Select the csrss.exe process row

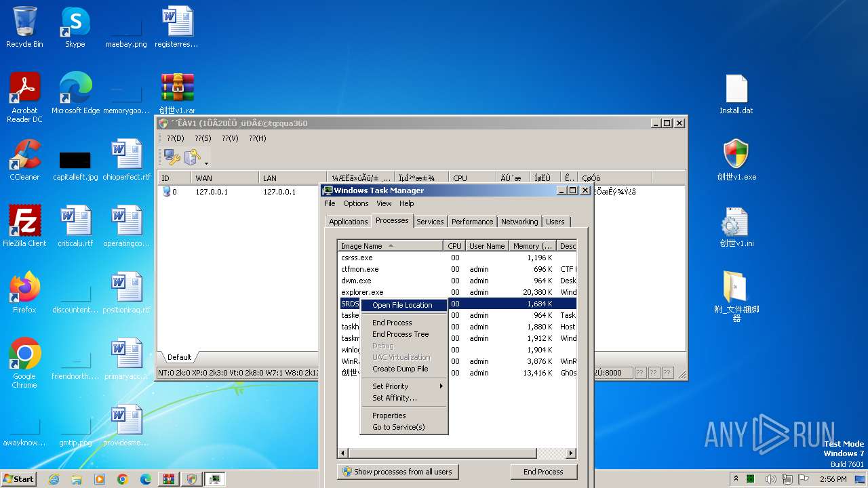point(457,258)
